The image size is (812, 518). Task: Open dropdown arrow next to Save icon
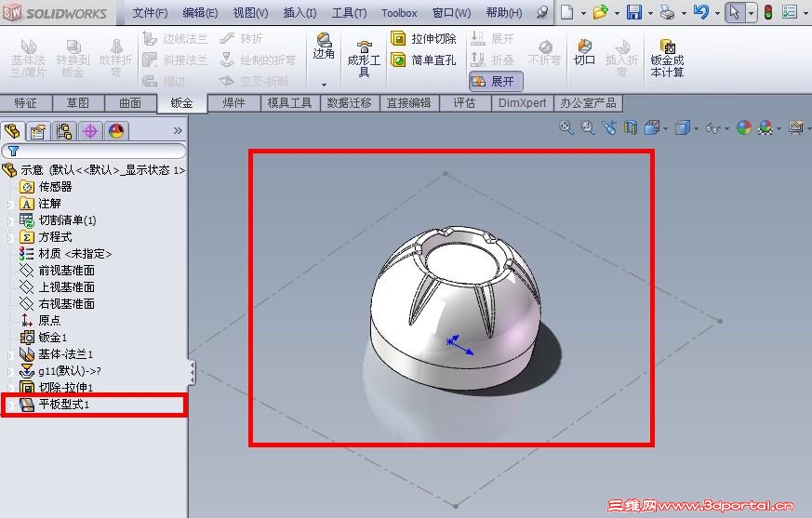point(650,13)
